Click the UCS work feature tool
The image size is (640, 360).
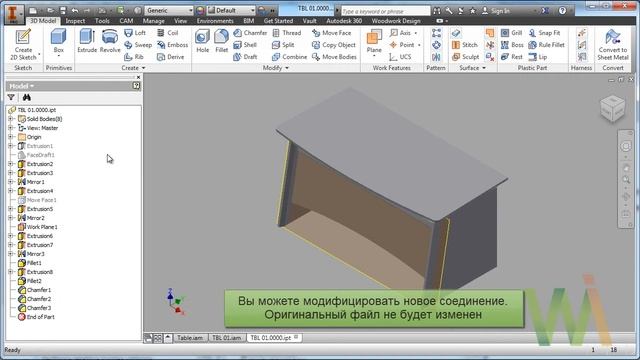[400, 57]
